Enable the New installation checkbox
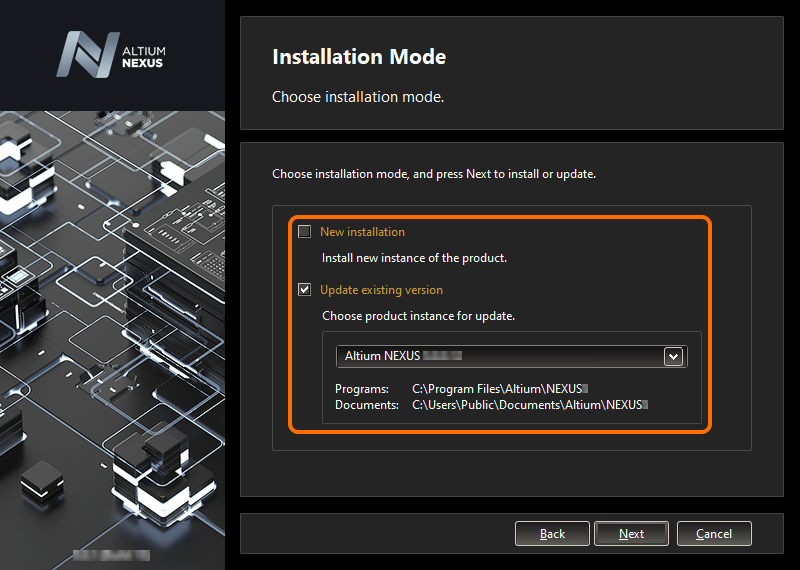The image size is (800, 570). click(305, 232)
